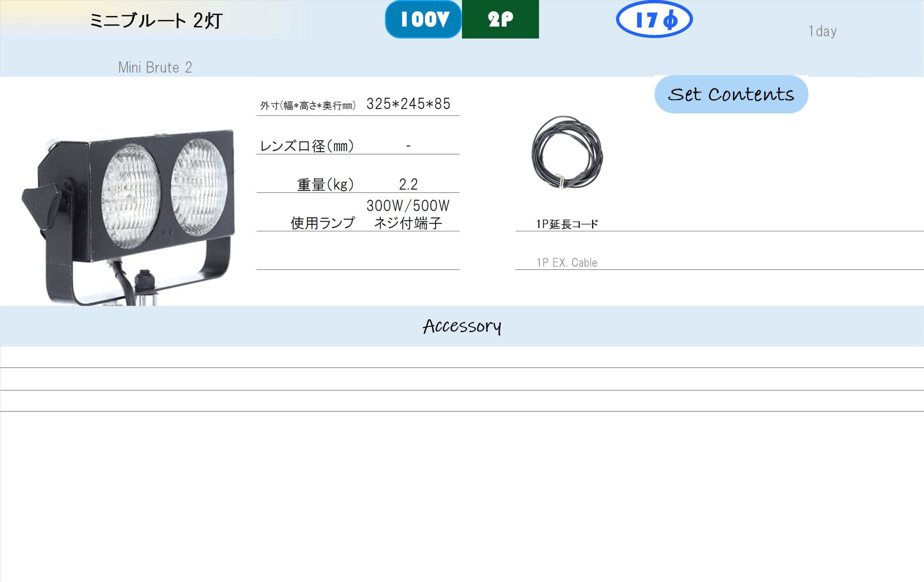Click the ネジ付端子 text
The height and width of the screenshot is (582, 924).
pyautogui.click(x=408, y=223)
